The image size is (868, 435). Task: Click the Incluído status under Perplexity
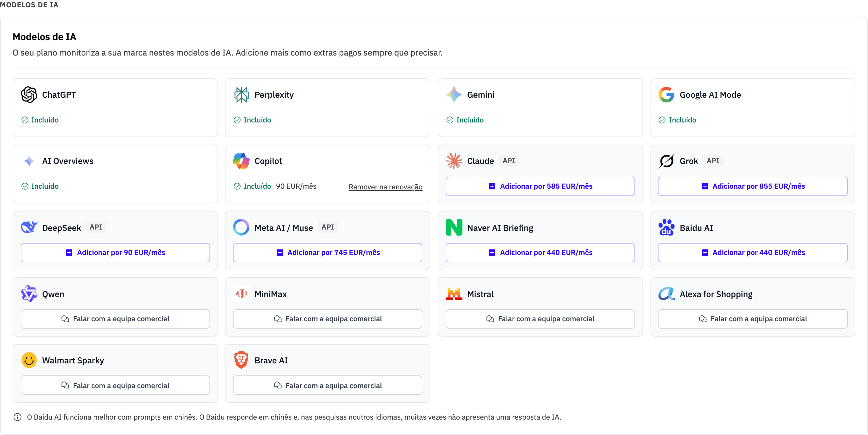(x=252, y=120)
